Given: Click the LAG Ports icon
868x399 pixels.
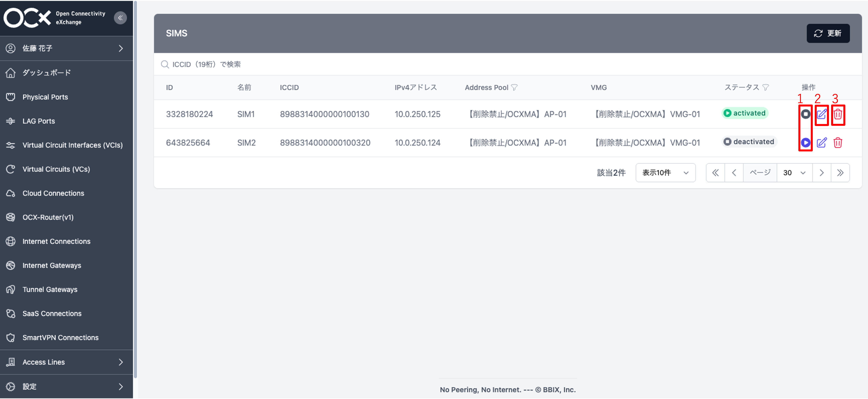Looking at the screenshot, I should coord(10,121).
